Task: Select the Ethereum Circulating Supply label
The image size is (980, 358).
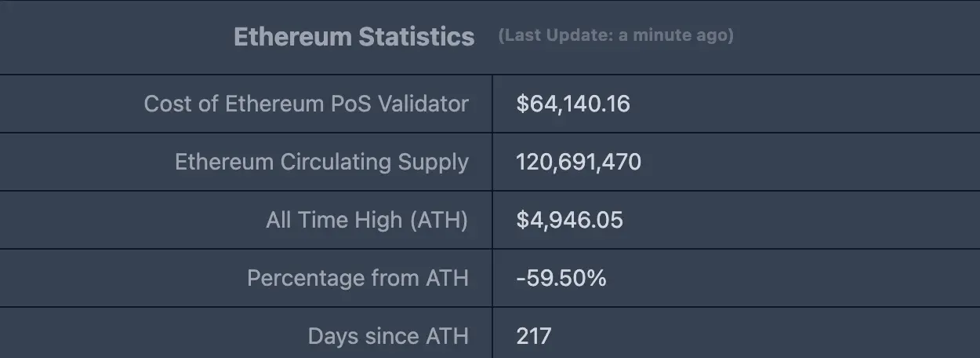Action: point(321,162)
